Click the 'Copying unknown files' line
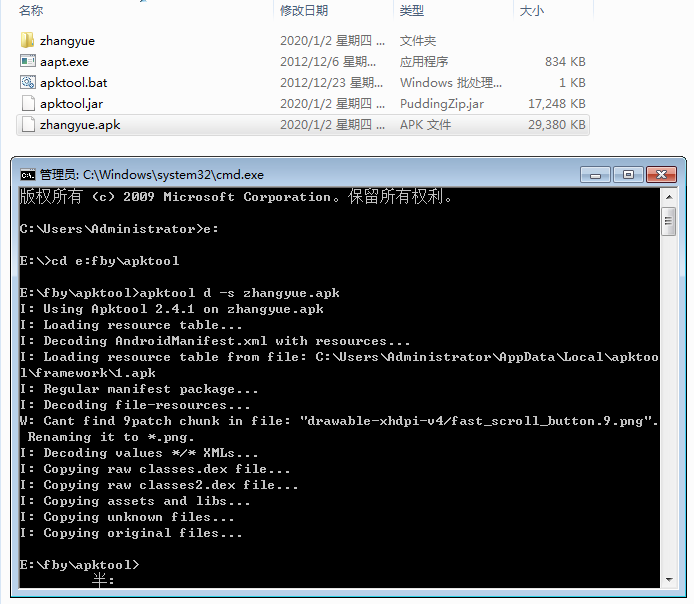The width and height of the screenshot is (694, 604). pos(127,517)
